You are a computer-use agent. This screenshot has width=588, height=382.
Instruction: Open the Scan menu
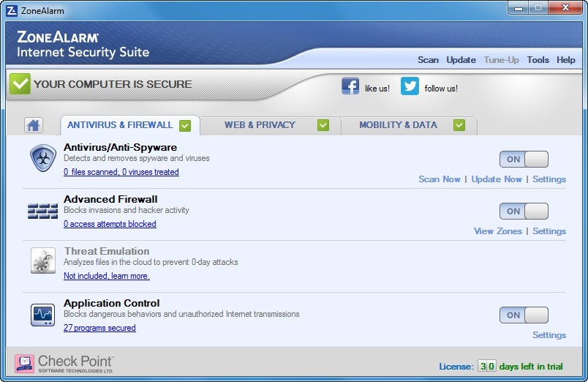[x=428, y=60]
